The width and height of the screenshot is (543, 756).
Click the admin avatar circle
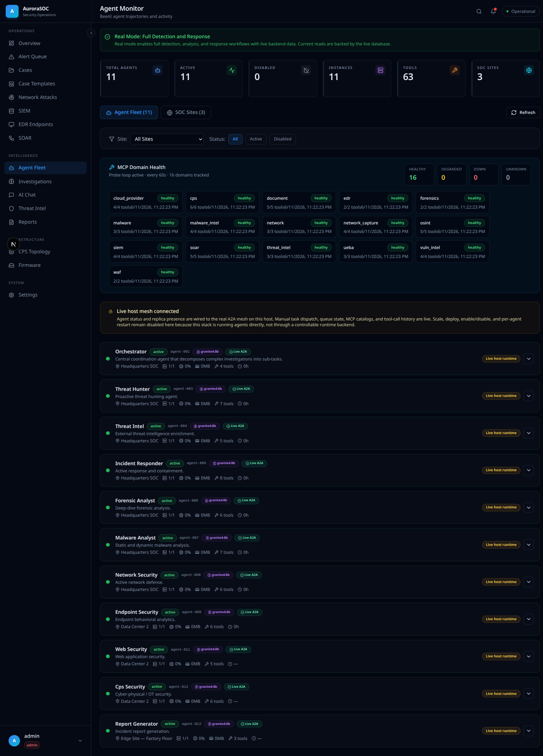coord(14,741)
